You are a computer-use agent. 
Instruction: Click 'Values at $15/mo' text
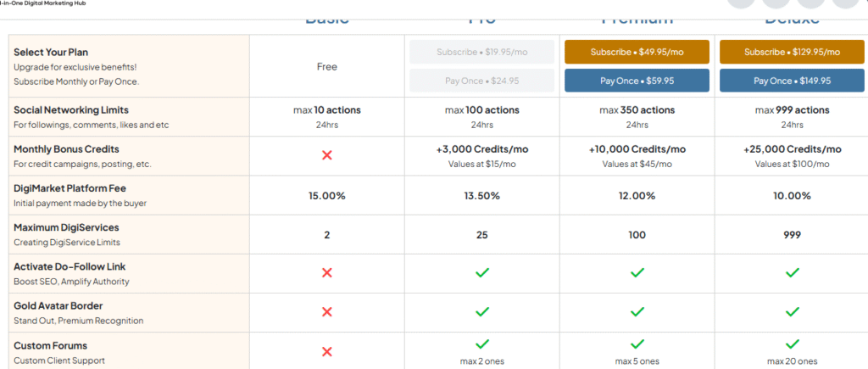click(482, 164)
